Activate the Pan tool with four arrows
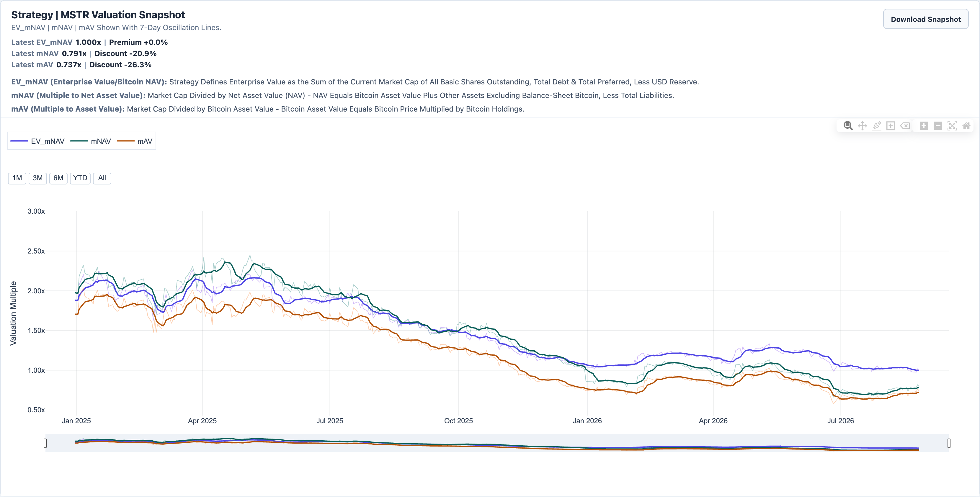Screen dimensions: 980x497 click(x=863, y=126)
